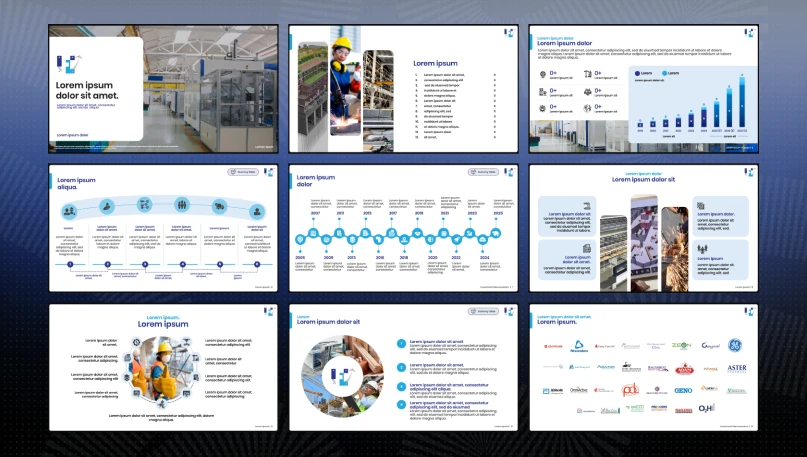Click the blue GENO logo
The height and width of the screenshot is (457, 807).
(683, 391)
